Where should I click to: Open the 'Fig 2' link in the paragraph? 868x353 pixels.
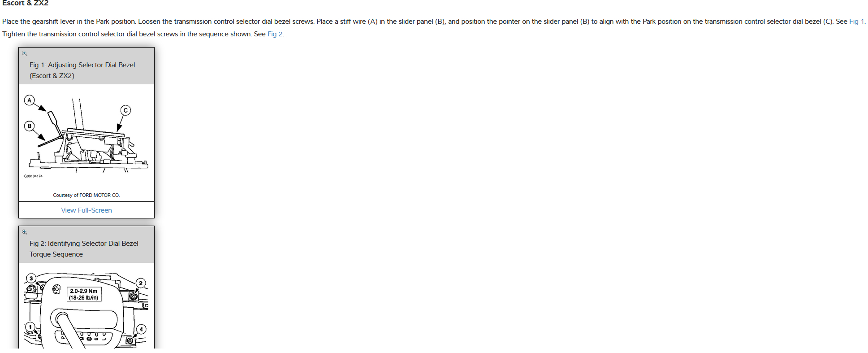[275, 34]
